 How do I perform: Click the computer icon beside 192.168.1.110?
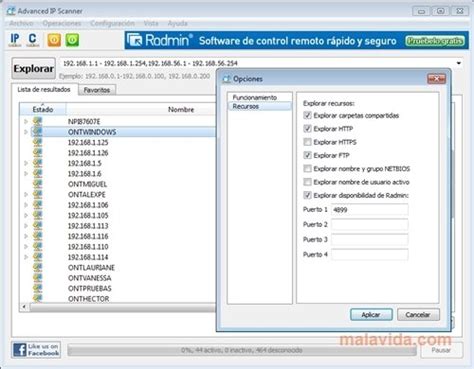(x=37, y=247)
